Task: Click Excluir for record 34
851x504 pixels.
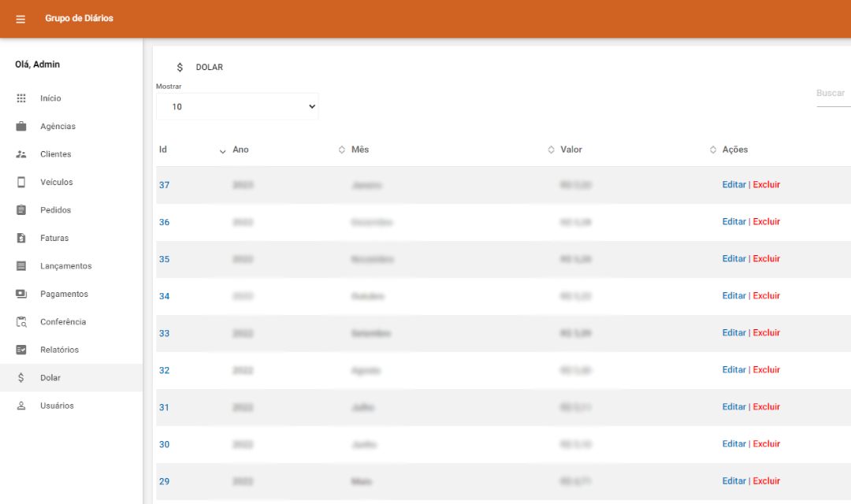Action: (766, 296)
